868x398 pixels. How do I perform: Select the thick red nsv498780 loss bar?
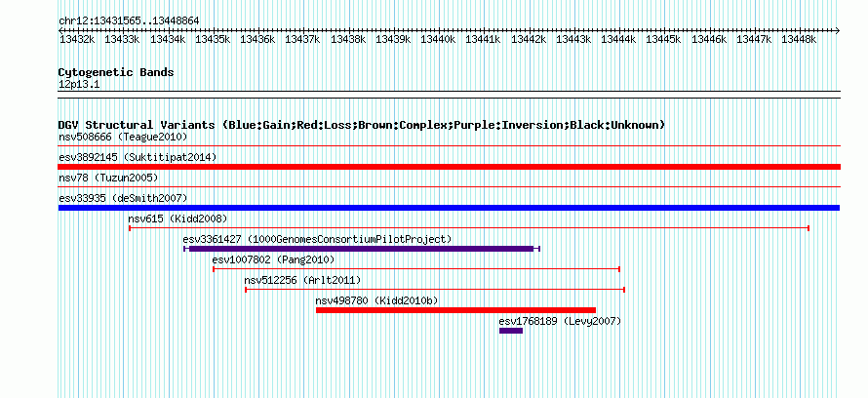455,310
